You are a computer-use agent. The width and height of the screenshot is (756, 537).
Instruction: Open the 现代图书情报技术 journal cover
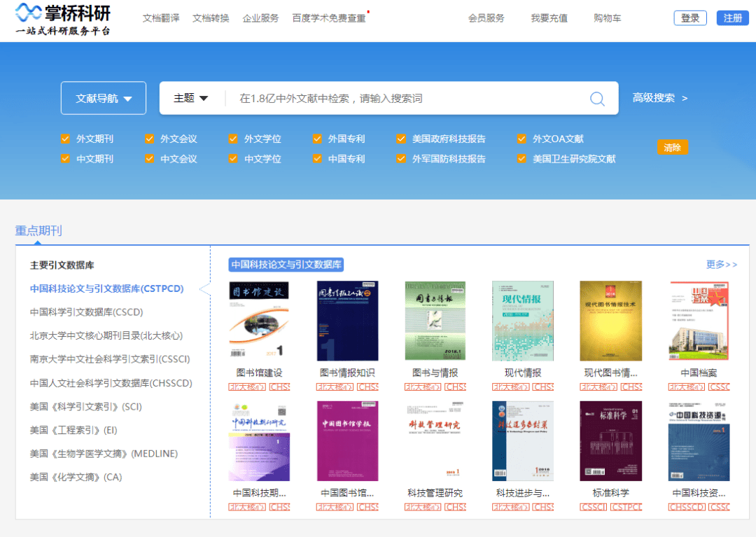(x=610, y=321)
